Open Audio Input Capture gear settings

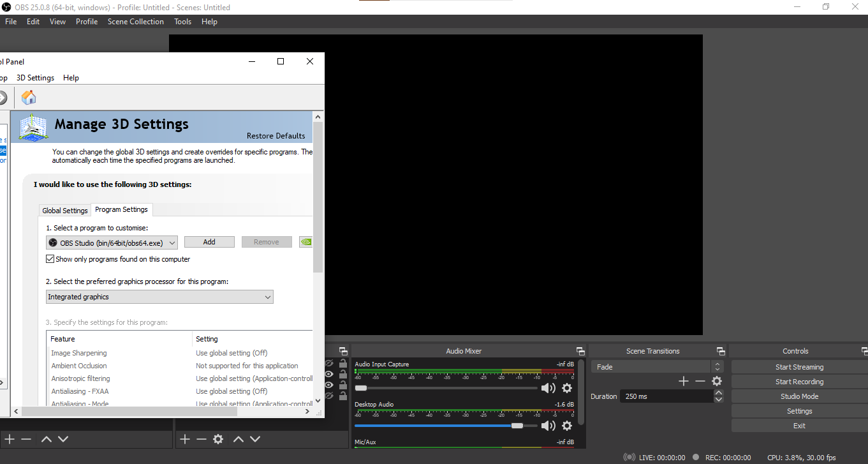(566, 387)
